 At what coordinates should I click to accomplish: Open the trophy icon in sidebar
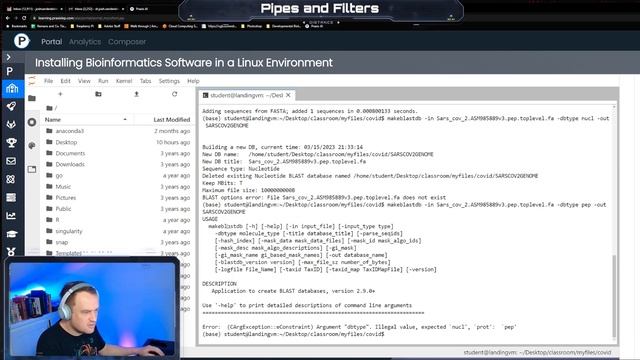click(11, 142)
